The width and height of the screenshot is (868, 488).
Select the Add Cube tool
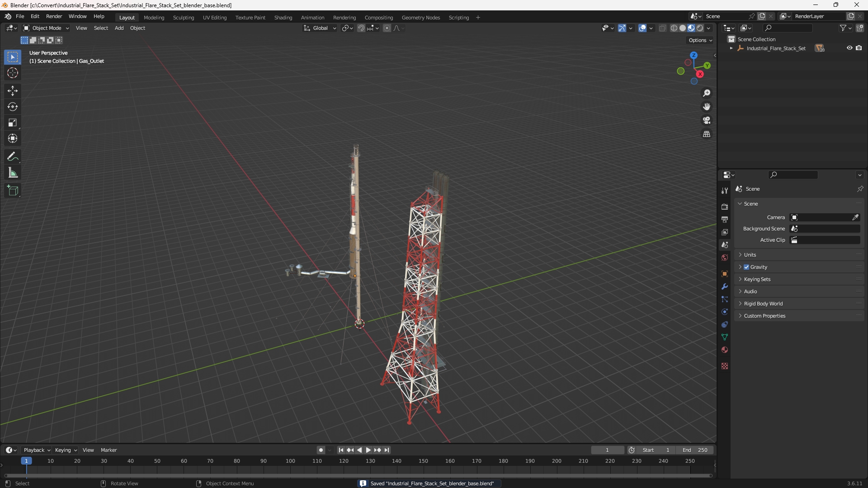pyautogui.click(x=13, y=191)
